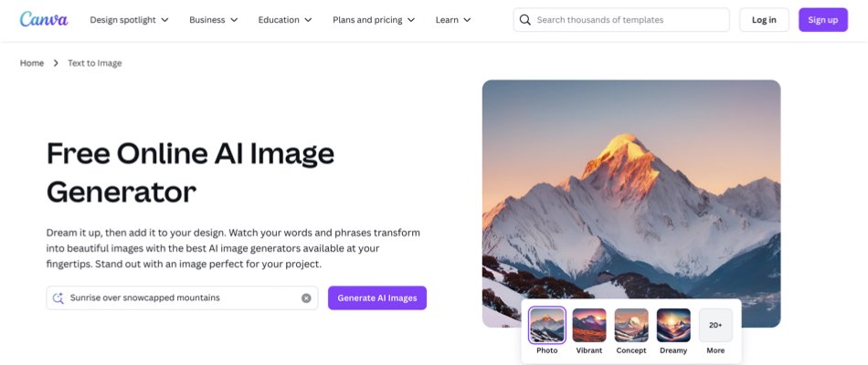Select the Photo style thumbnail
868x365 pixels.
547,325
